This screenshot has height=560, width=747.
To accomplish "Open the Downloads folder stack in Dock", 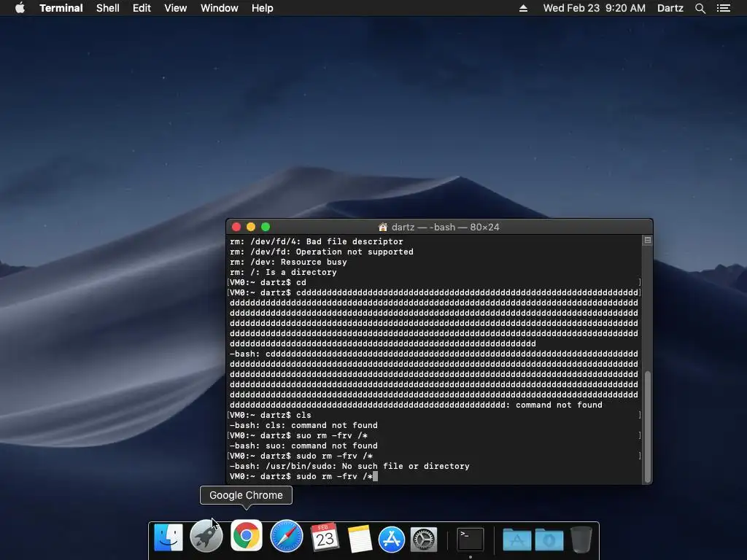I will tap(549, 540).
